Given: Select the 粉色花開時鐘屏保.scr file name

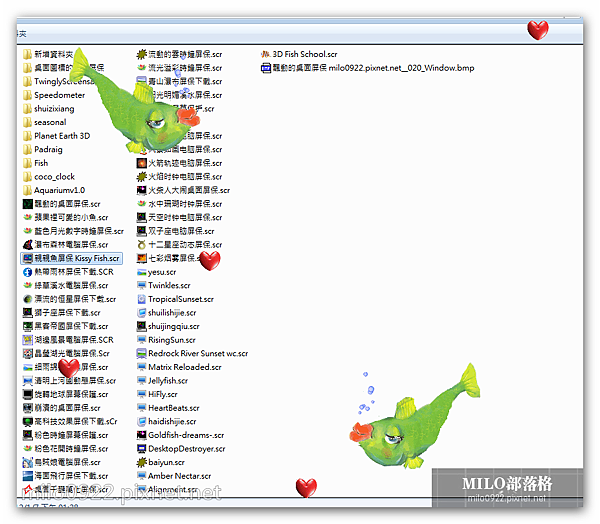Looking at the screenshot, I should 71,449.
